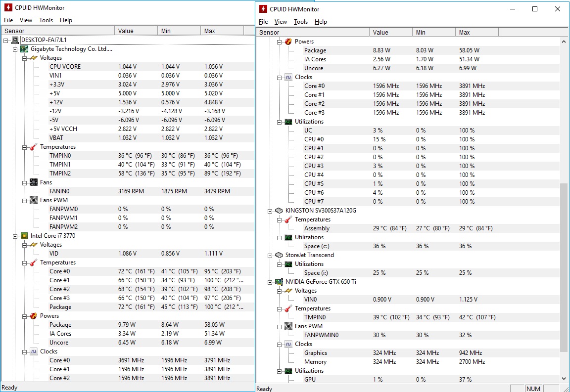Click the Value column header in right window
The image size is (570, 392).
391,32
